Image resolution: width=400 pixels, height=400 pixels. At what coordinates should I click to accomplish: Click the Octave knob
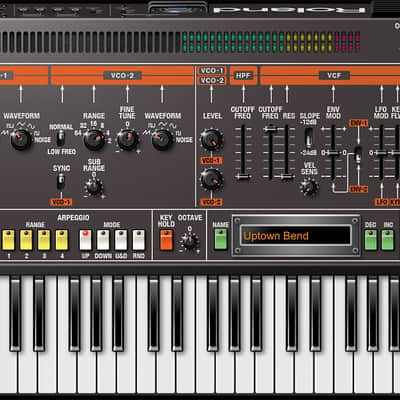(x=190, y=241)
